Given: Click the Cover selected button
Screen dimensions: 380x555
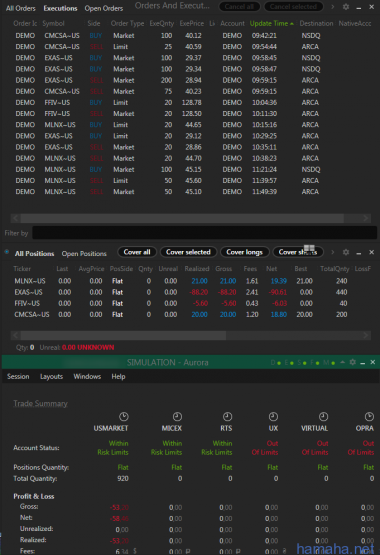Looking at the screenshot, I should click(x=188, y=252).
